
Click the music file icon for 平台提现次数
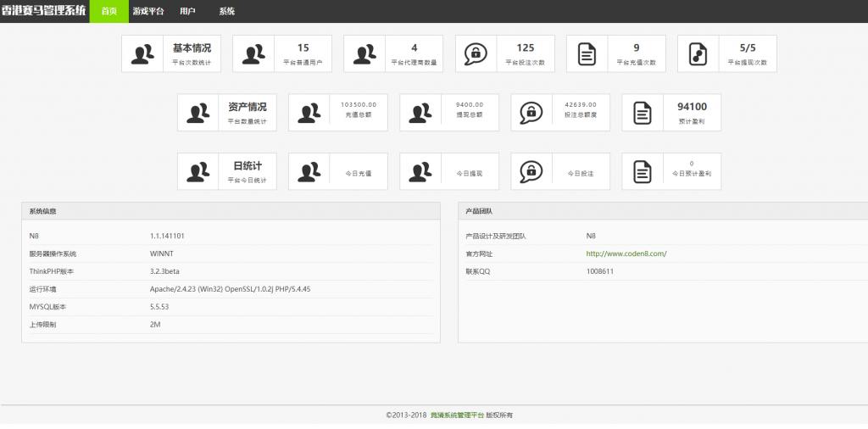coord(698,53)
